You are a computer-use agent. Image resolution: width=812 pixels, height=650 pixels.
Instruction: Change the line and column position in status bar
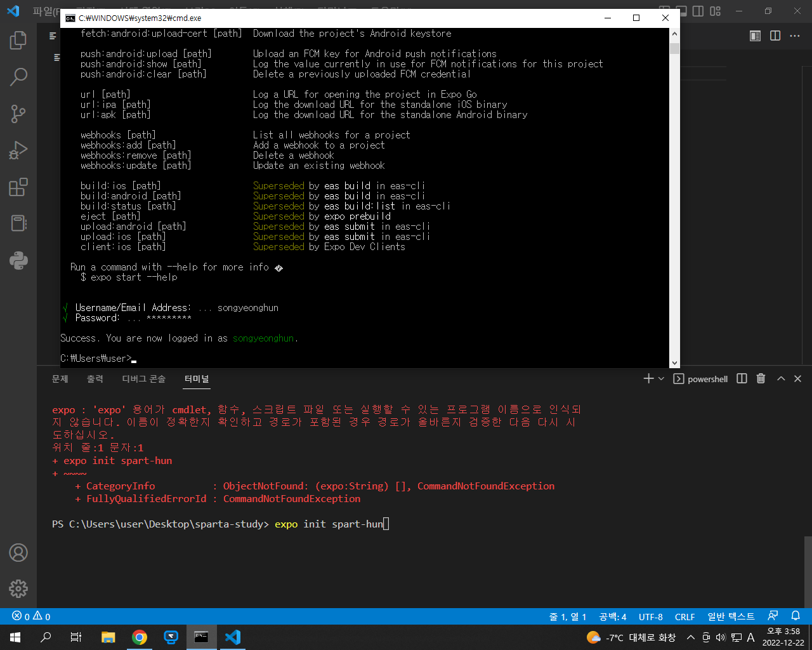(568, 616)
